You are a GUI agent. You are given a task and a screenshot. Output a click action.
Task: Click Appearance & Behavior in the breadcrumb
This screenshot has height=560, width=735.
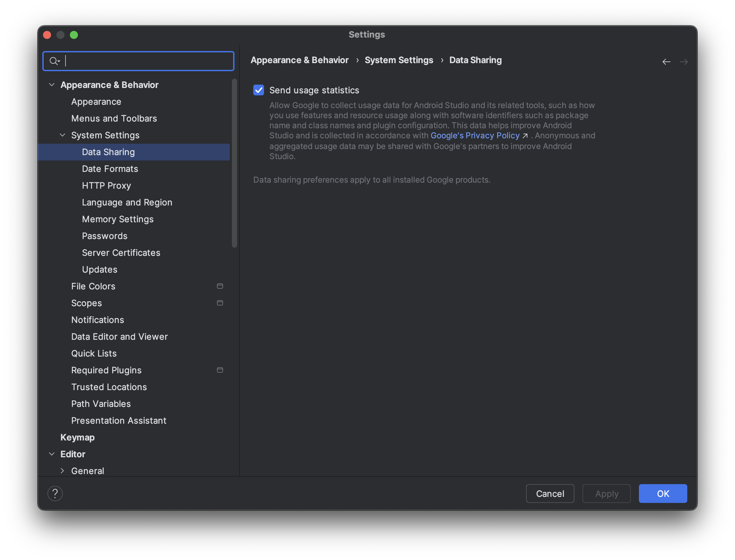click(299, 60)
